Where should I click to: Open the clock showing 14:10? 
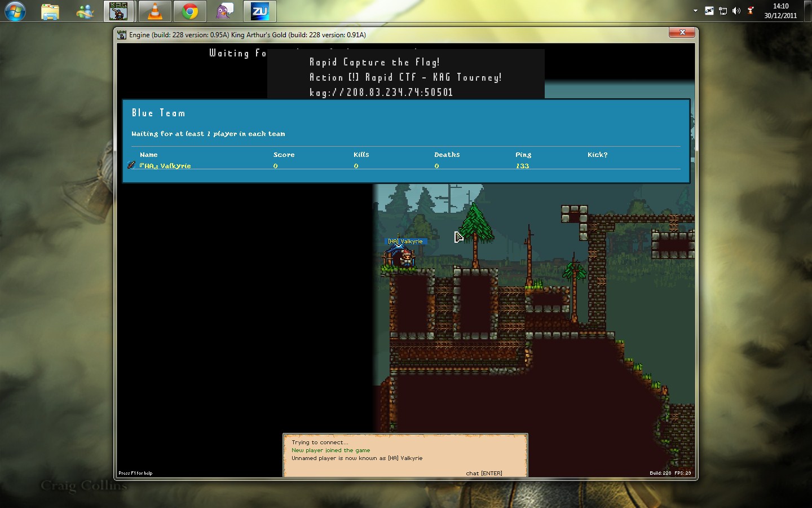click(780, 11)
